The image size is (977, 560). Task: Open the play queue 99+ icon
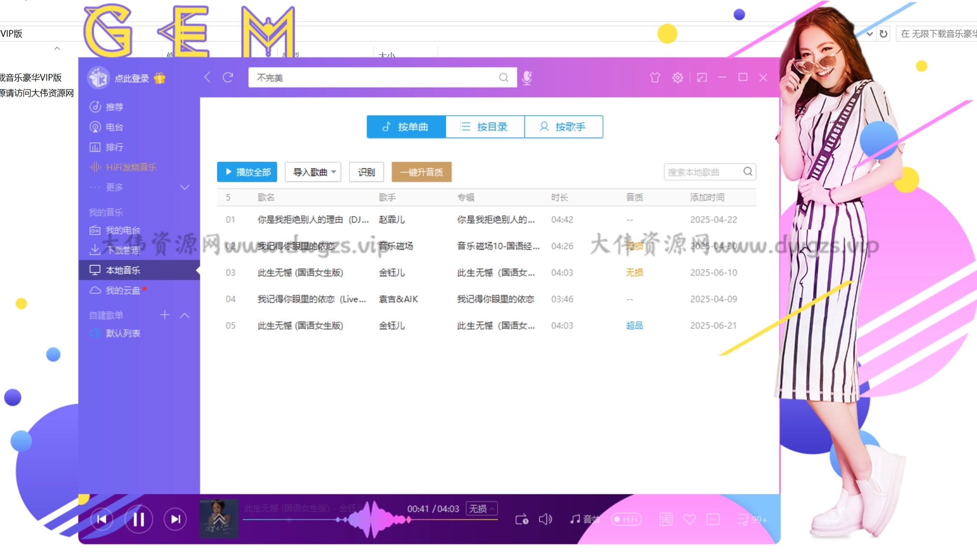[752, 519]
